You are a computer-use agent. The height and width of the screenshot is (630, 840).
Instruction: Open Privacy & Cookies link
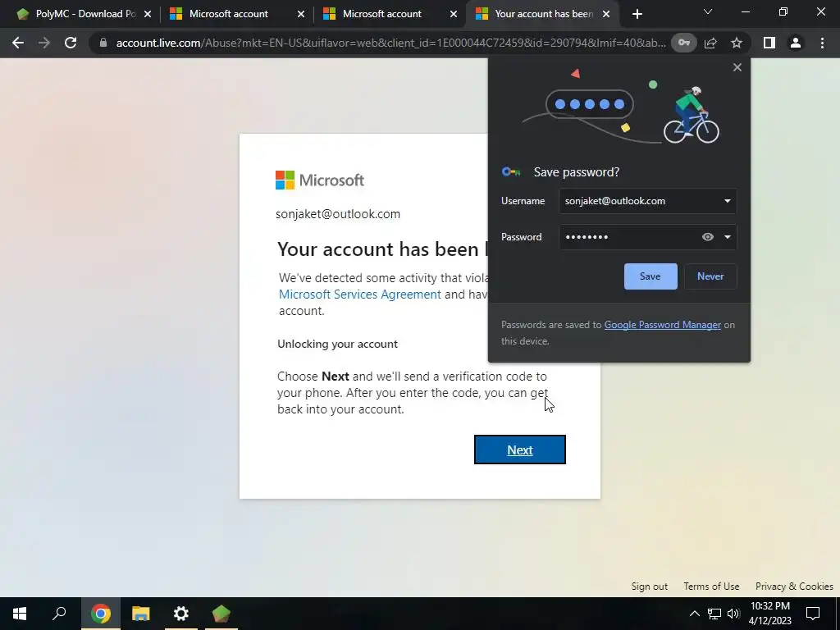tap(794, 586)
